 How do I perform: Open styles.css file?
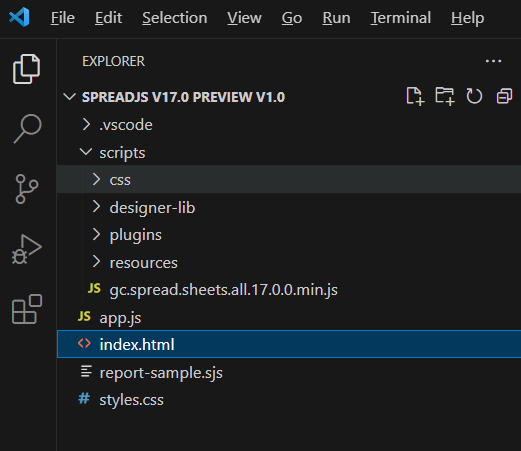(289, 400)
